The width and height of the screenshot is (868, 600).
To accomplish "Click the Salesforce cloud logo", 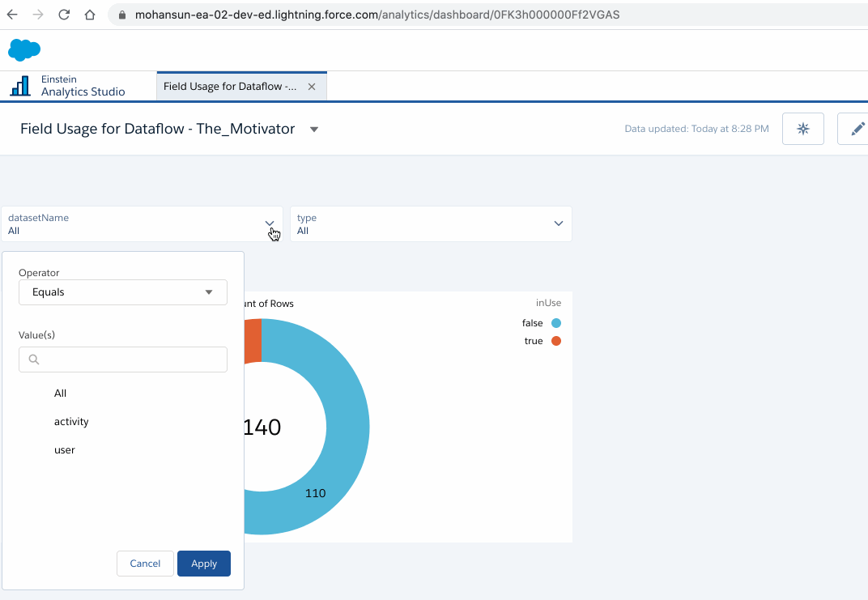I will coord(24,50).
